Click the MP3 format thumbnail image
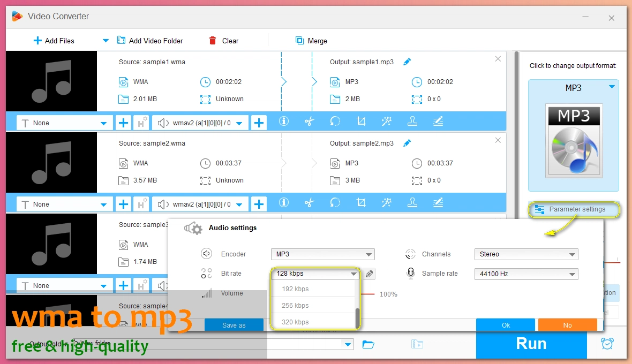632x364 pixels. point(574,141)
